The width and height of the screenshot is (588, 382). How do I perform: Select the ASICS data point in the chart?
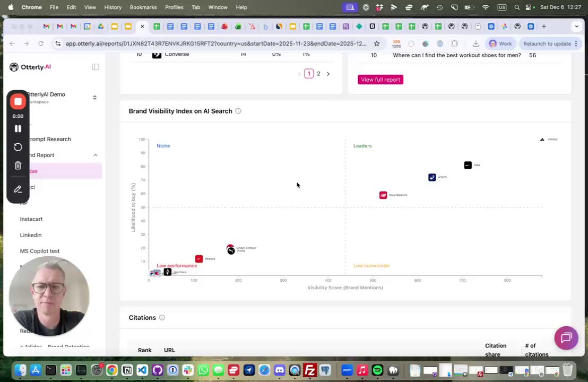click(432, 177)
